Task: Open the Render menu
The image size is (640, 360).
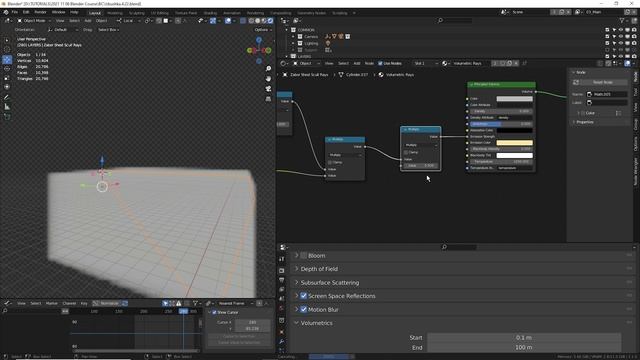Action: (x=40, y=12)
